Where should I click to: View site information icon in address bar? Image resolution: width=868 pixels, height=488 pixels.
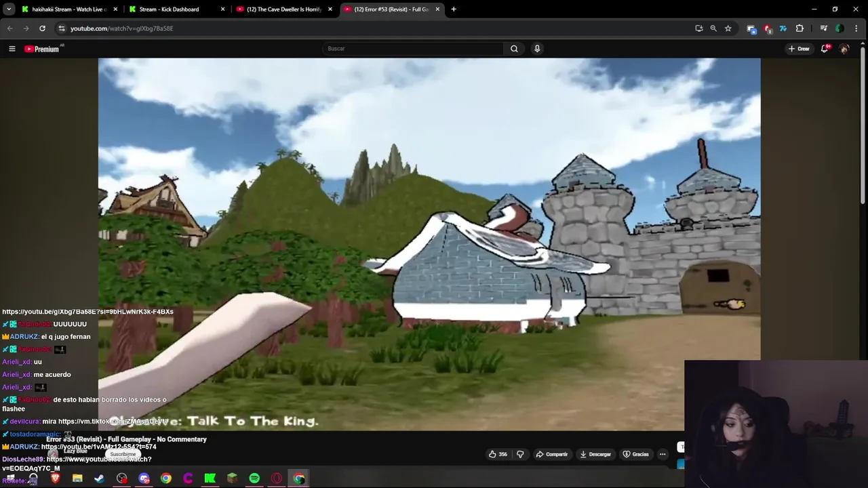[x=61, y=28]
